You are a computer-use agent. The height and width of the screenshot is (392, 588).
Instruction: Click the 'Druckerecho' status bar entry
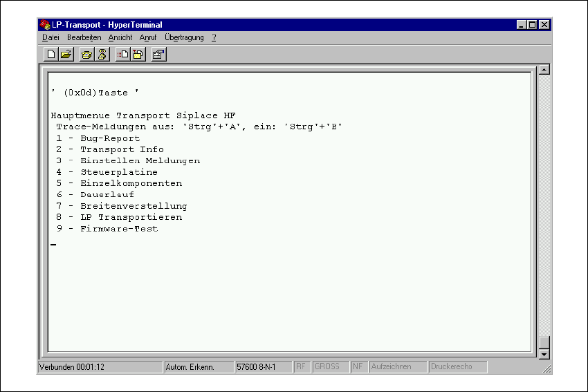click(458, 367)
